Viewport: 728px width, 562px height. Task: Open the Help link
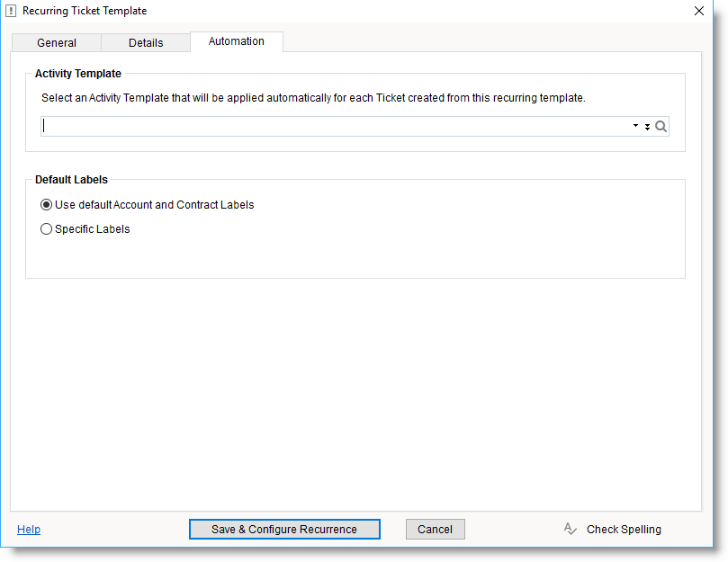click(29, 530)
